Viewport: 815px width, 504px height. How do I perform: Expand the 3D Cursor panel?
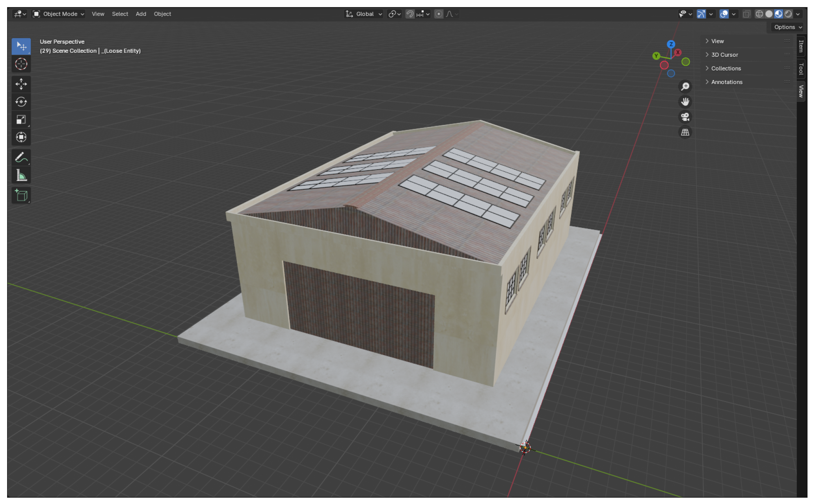[724, 55]
